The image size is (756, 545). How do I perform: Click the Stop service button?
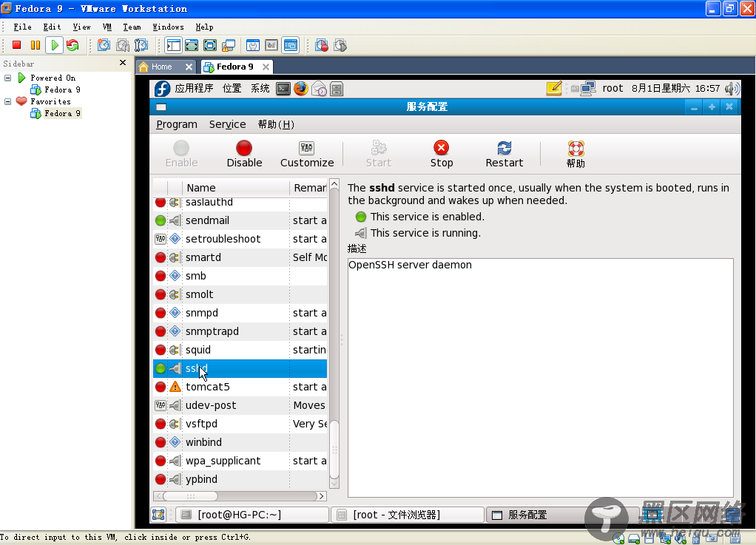click(441, 154)
